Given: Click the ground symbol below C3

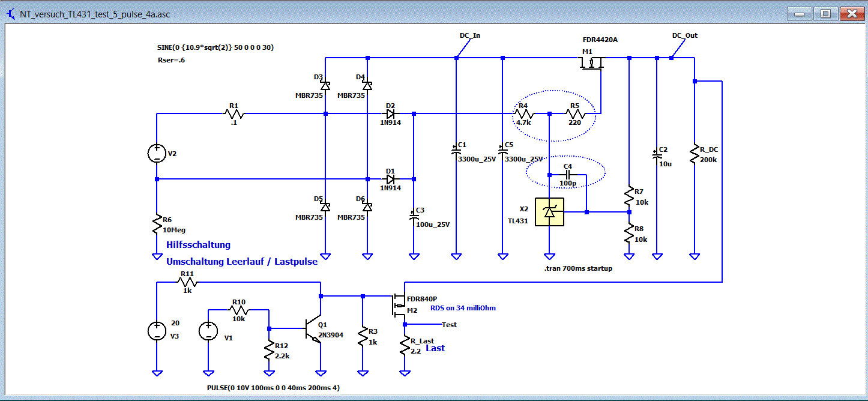Looking at the screenshot, I should pyautogui.click(x=414, y=256).
